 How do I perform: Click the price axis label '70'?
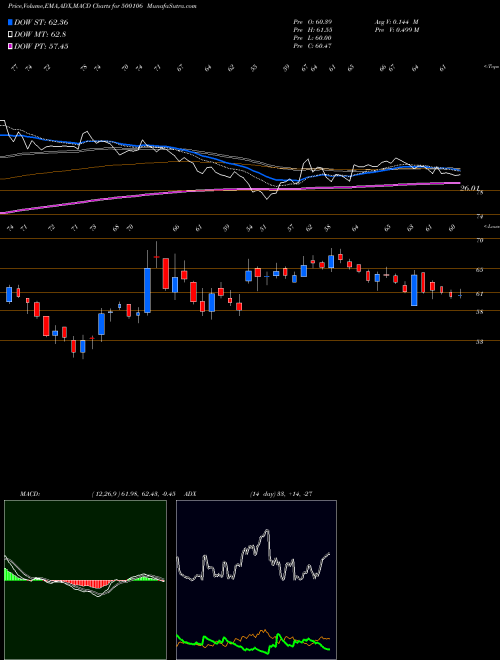pos(479,240)
